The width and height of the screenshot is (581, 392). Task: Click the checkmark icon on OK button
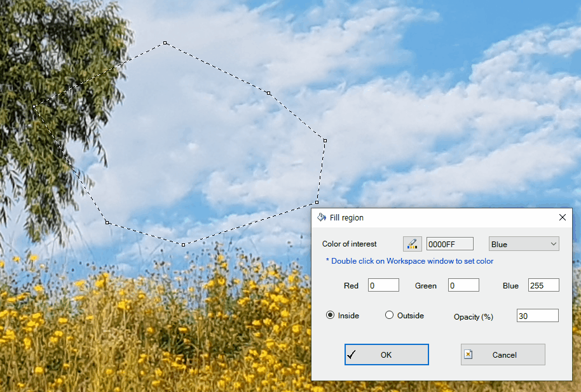coord(352,355)
